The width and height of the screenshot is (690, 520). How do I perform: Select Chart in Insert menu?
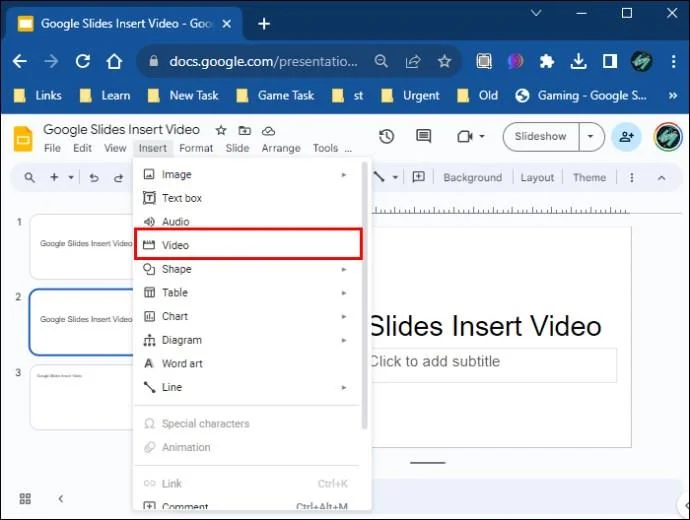(x=248, y=316)
